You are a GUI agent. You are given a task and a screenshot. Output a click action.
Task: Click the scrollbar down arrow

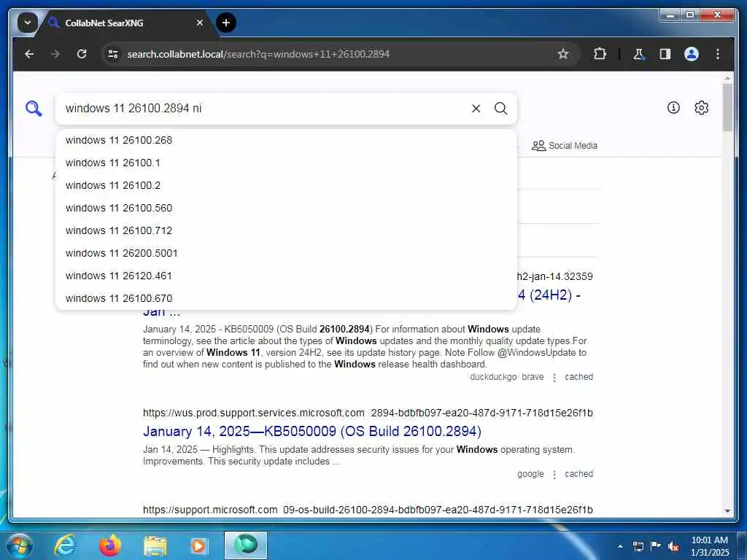pos(727,511)
